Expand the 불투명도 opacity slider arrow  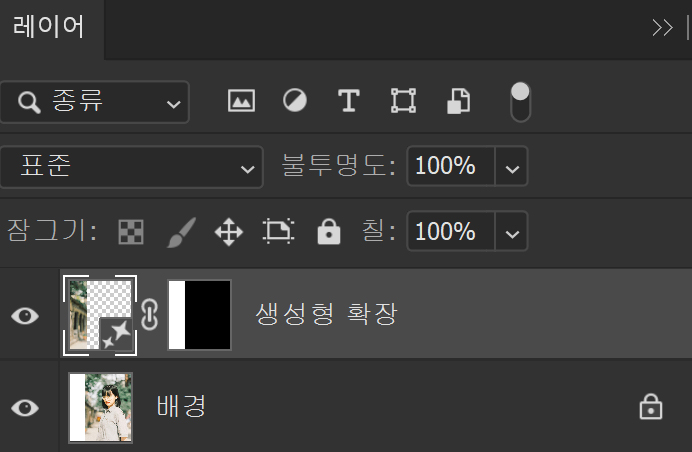[x=511, y=166]
